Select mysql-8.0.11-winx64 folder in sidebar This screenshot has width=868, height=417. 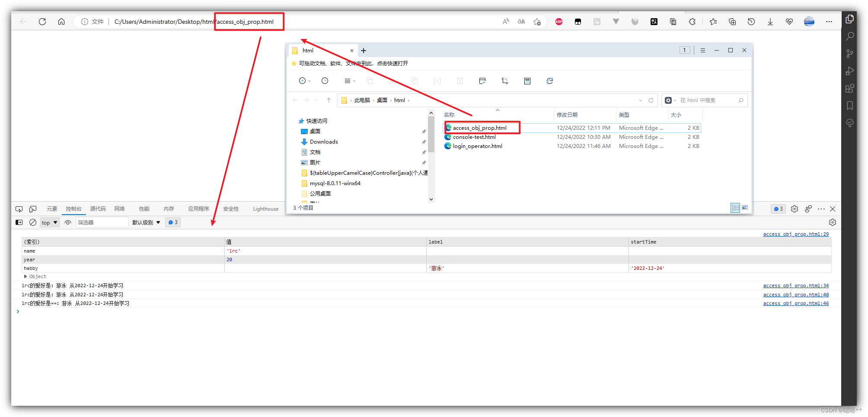click(335, 183)
